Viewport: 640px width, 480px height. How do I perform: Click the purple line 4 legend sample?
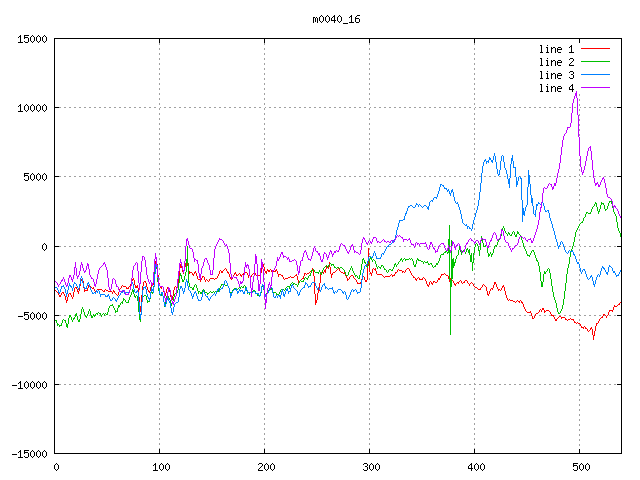tap(595, 88)
